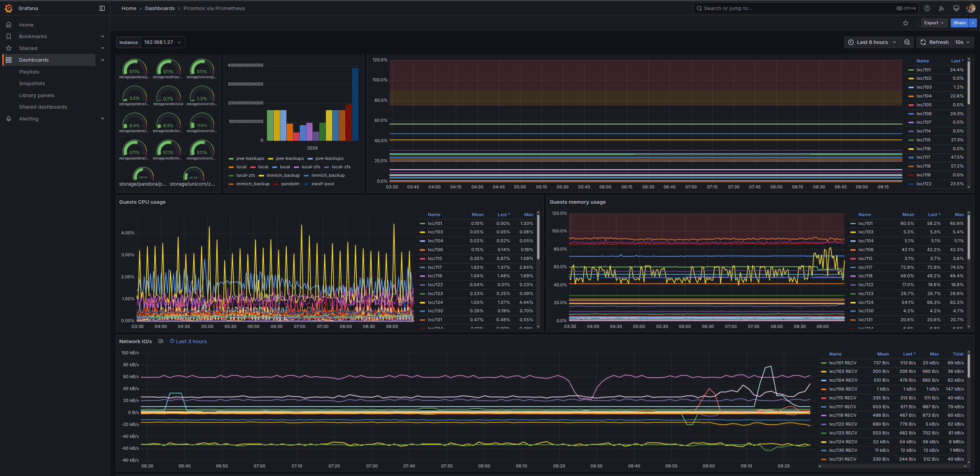The width and height of the screenshot is (980, 476).
Task: Click lxc/115 color swatch in CPU legend
Action: point(422,258)
